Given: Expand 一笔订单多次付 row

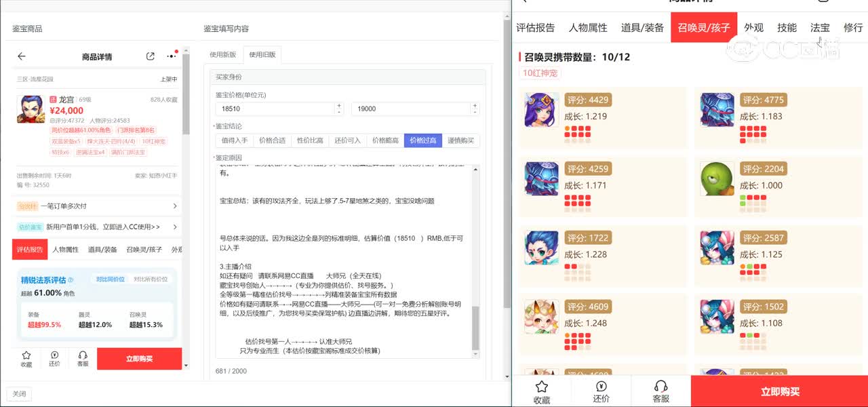Looking at the screenshot, I should click(97, 206).
